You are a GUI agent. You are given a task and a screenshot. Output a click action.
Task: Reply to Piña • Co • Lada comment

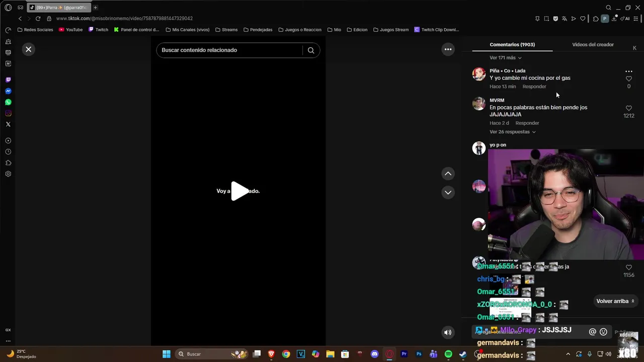(534, 86)
